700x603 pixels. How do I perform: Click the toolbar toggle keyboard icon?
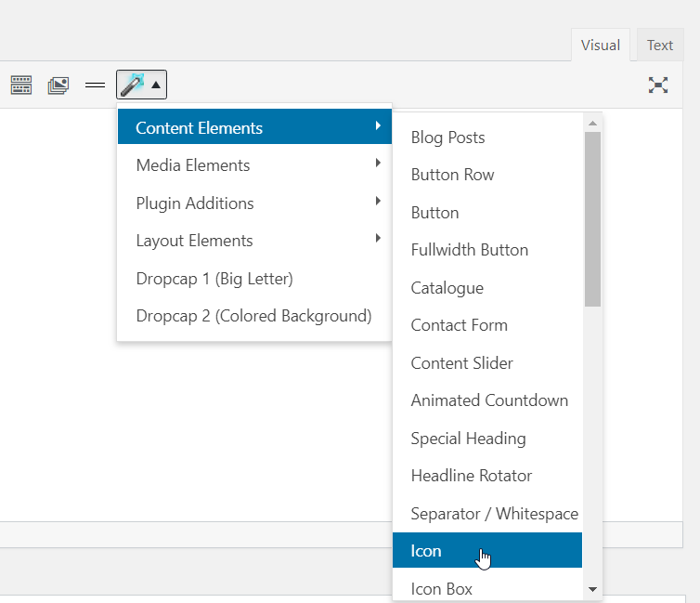[21, 85]
